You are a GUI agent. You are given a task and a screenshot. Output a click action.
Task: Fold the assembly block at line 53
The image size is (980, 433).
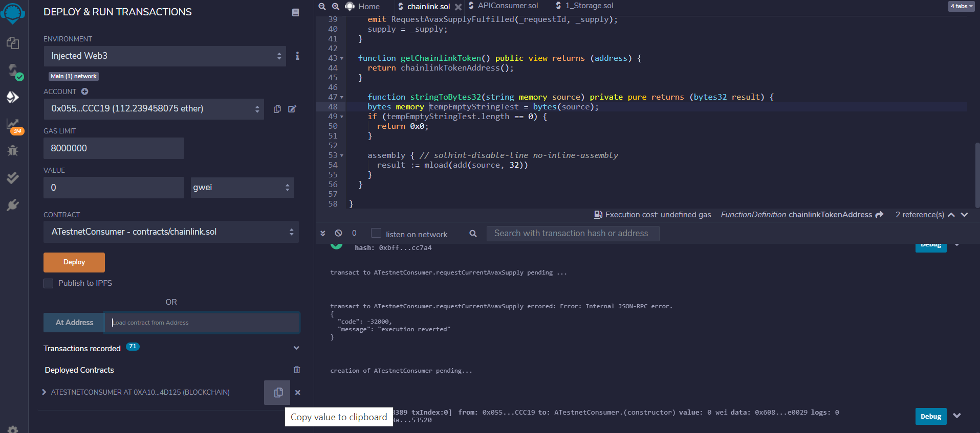[x=342, y=155]
